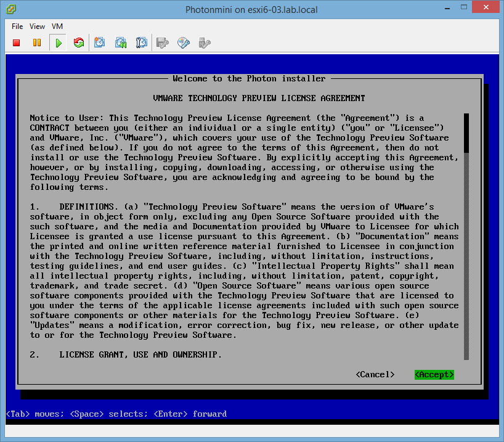Click the USB device connect icon
The image size is (504, 442).
(205, 43)
